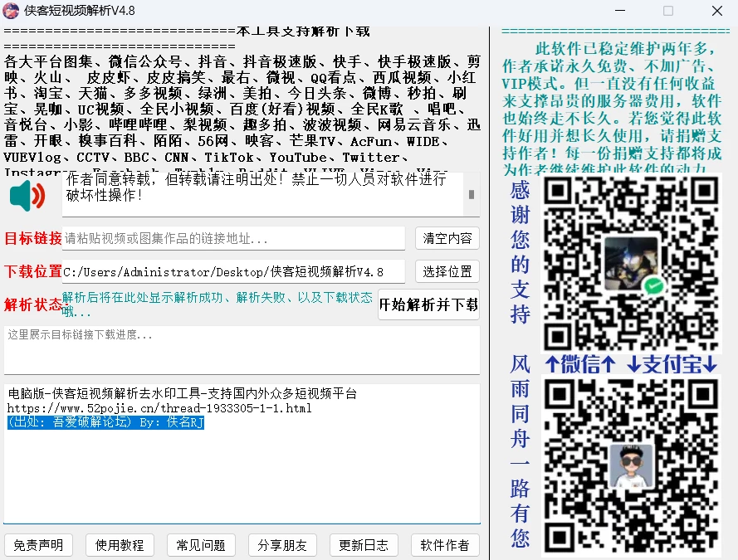Click the announcement box scrollbar thumb
Image resolution: width=738 pixels, height=560 pixels.
472,194
